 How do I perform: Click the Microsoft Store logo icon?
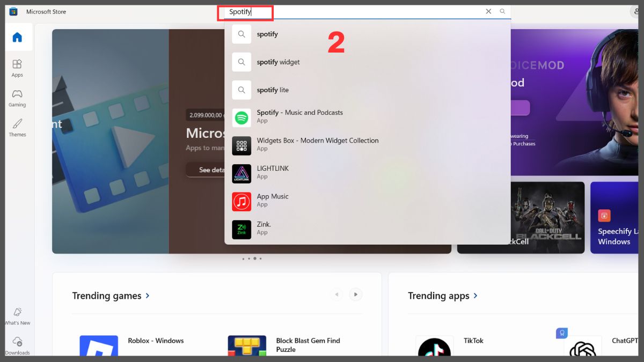coord(13,11)
